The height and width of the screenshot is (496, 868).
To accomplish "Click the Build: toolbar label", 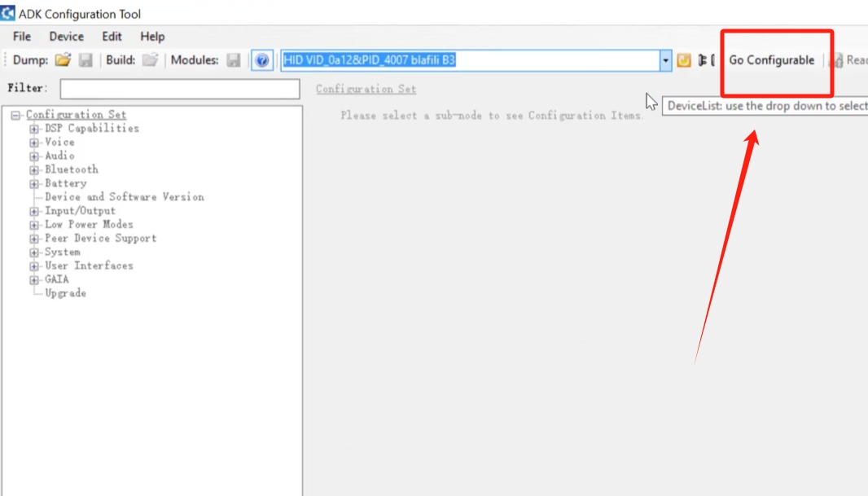I will (x=121, y=59).
